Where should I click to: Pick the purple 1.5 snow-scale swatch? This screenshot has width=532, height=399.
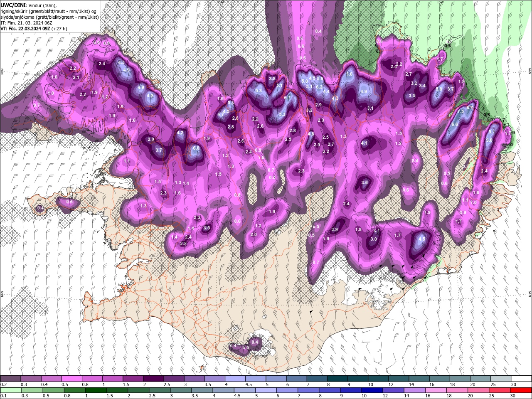point(133,379)
